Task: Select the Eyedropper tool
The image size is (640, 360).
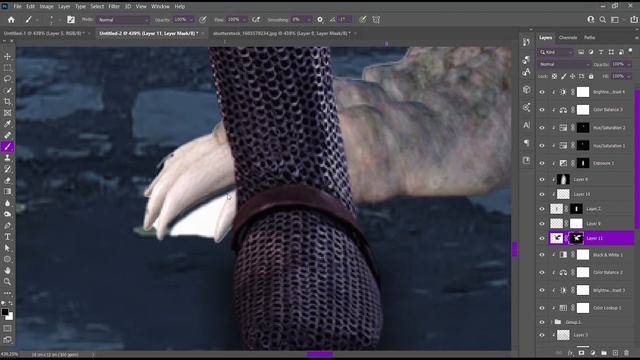Action: (x=7, y=124)
